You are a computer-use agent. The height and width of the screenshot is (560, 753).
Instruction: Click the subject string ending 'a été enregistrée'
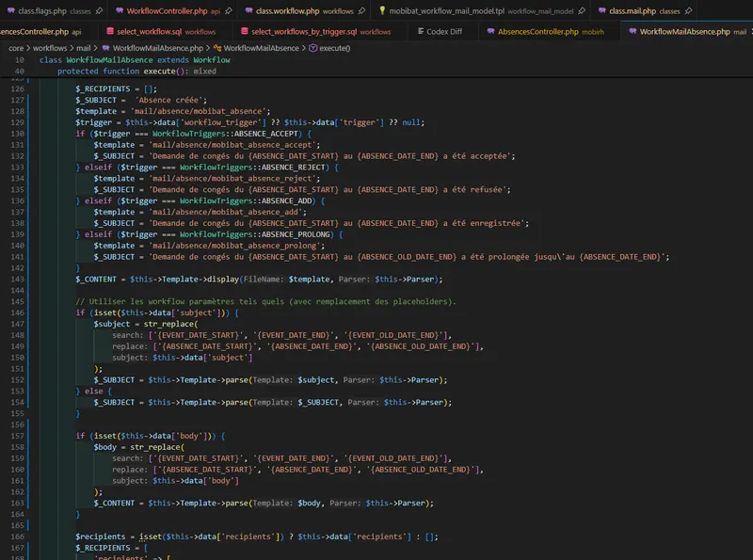(336, 223)
